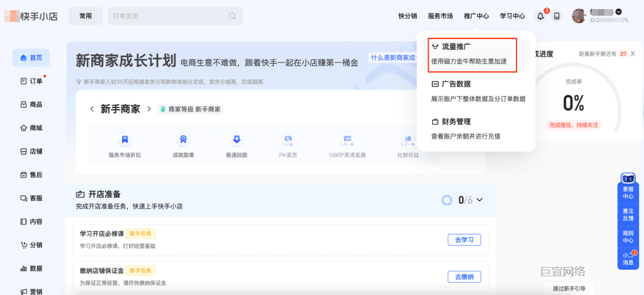Open the user avatar picture
The image size is (644, 295).
point(579,16)
